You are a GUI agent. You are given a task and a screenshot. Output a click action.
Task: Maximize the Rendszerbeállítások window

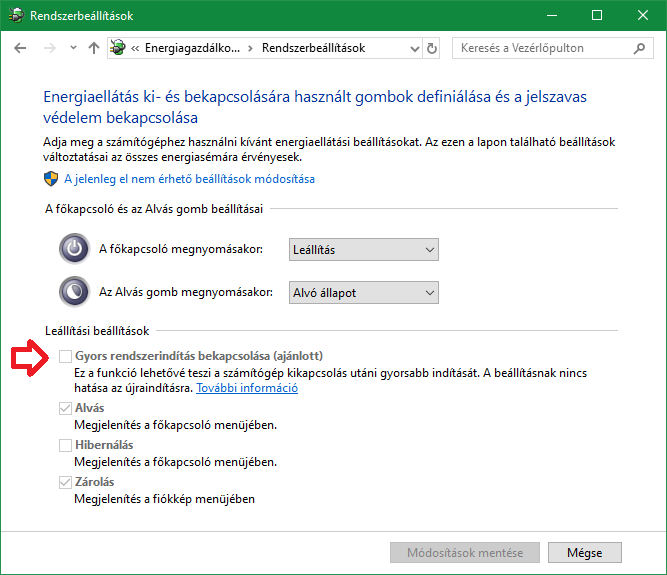[x=597, y=15]
